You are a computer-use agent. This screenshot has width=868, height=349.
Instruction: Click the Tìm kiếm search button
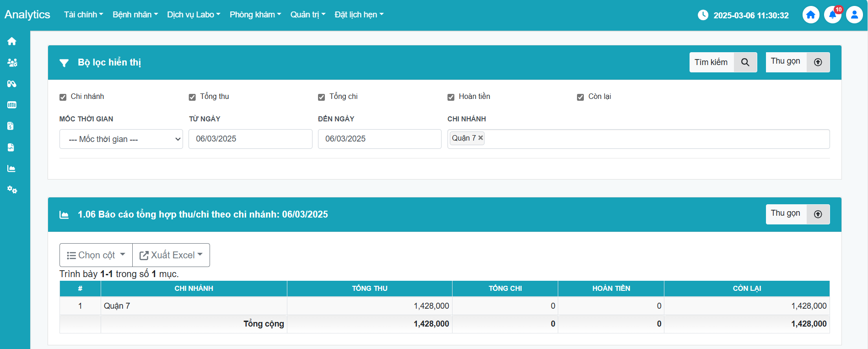click(x=722, y=62)
